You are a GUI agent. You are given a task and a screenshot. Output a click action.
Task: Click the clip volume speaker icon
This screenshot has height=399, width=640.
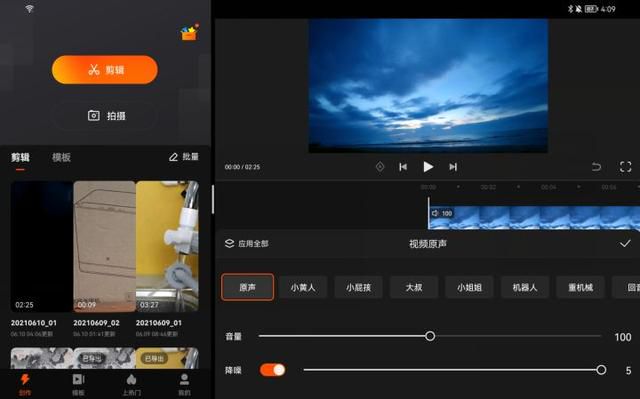click(435, 213)
